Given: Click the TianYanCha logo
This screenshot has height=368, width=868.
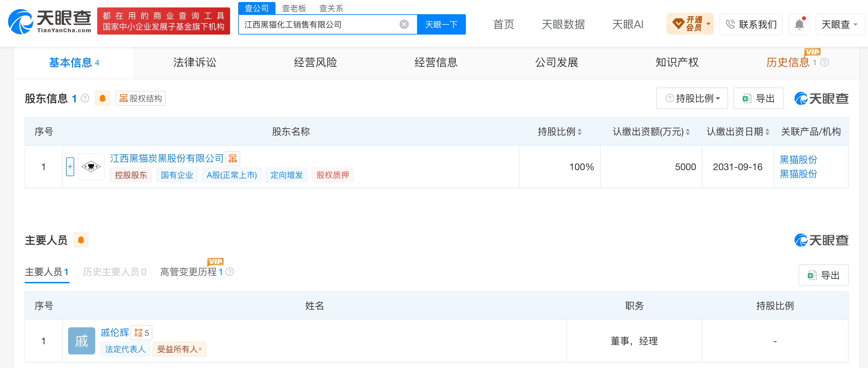Looking at the screenshot, I should pyautogui.click(x=50, y=22).
